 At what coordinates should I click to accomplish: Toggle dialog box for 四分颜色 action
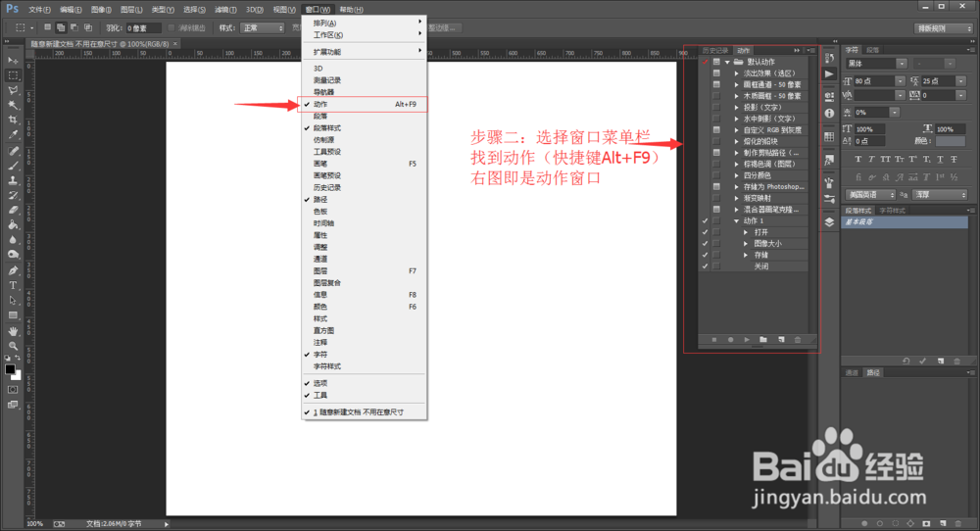click(x=717, y=175)
